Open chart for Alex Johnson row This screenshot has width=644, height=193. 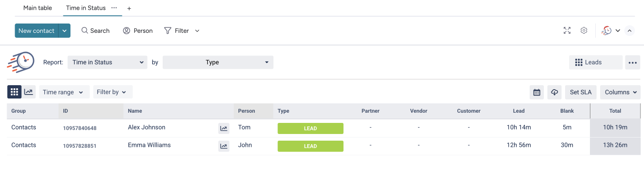pyautogui.click(x=224, y=129)
